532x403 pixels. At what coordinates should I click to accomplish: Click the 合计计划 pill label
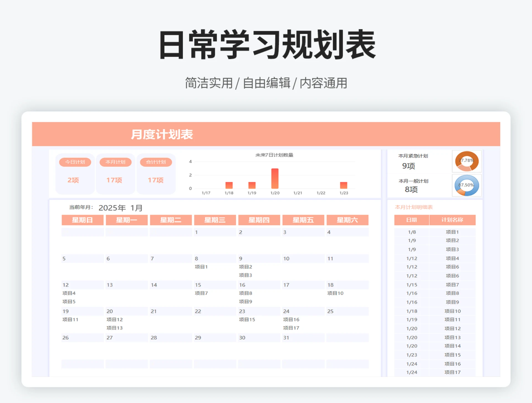pos(156,162)
